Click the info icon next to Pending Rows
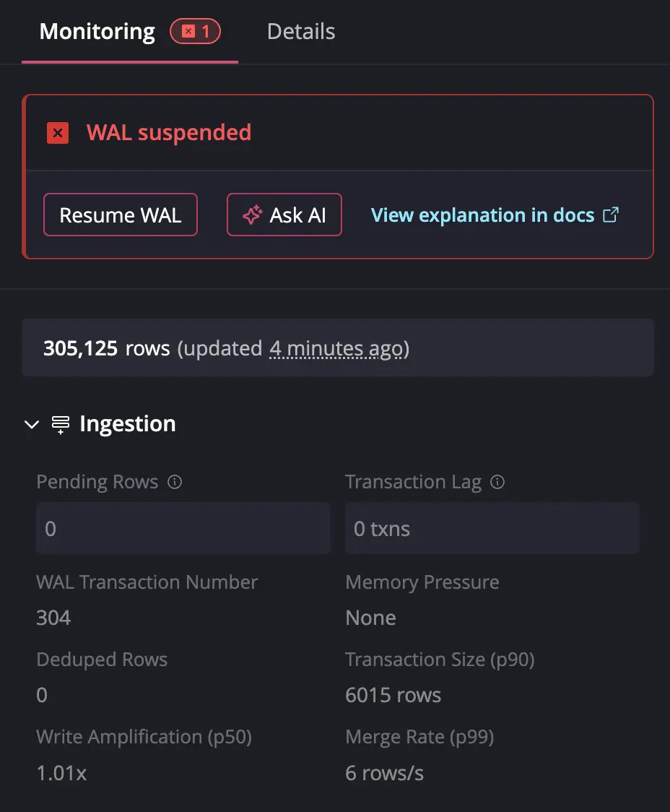Viewport: 670px width, 812px height. click(x=175, y=482)
